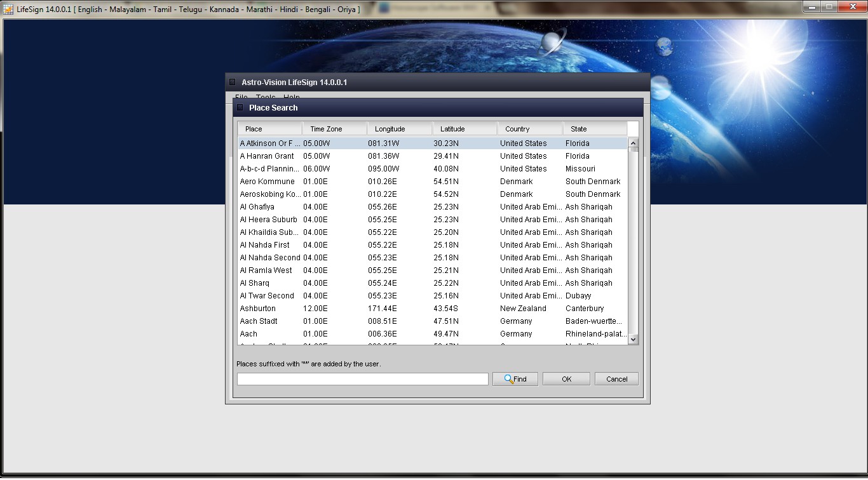The image size is (868, 480).
Task: Sort by the Time Zone column header
Action: tap(335, 129)
